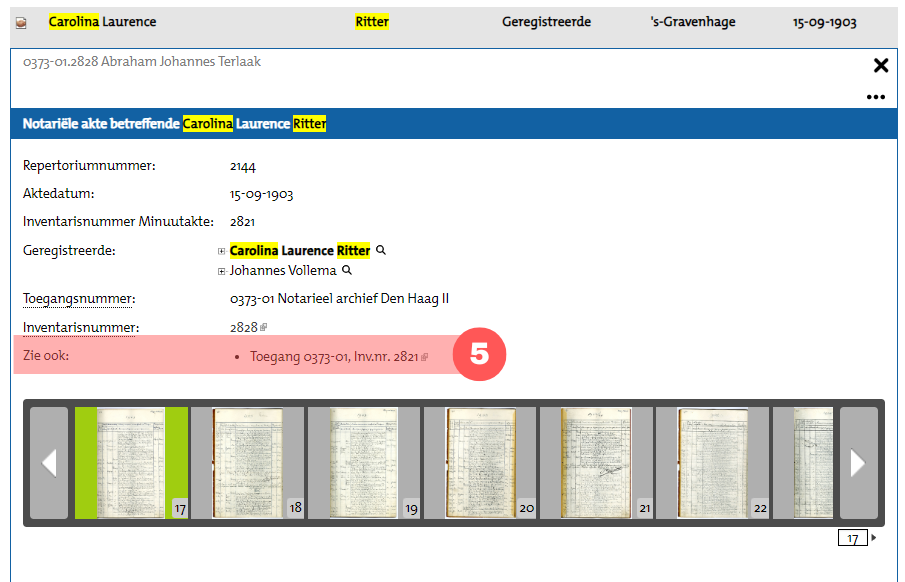
Task: Close the notarial record detail panel
Action: 880,66
